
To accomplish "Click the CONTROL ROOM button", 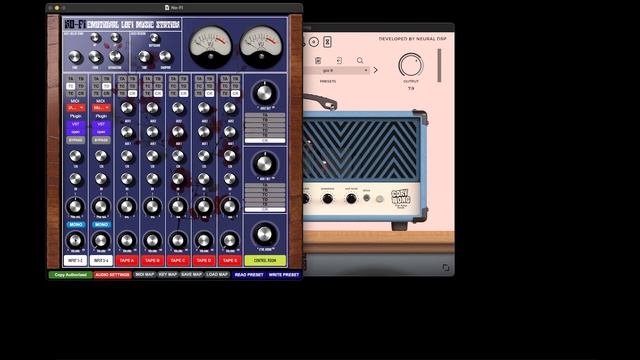I will click(265, 260).
